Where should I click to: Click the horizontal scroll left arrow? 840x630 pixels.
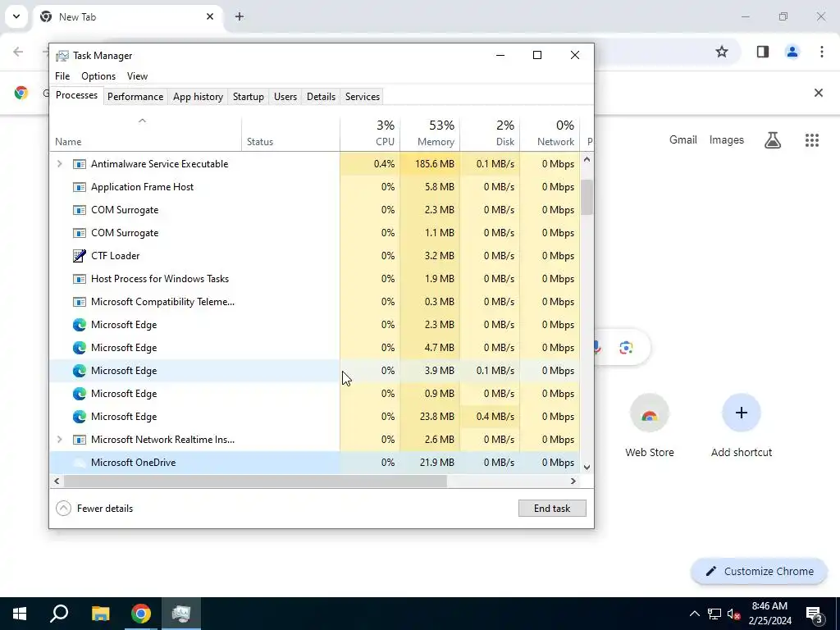click(x=57, y=481)
